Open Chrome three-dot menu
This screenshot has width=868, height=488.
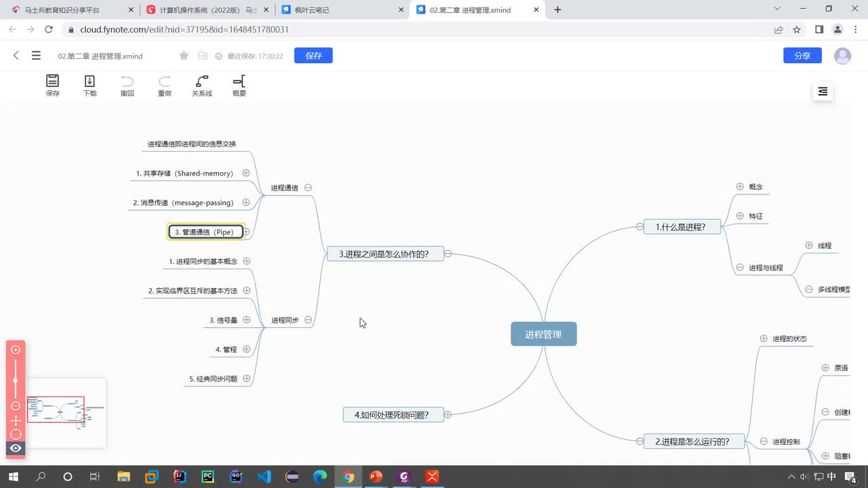tap(856, 30)
